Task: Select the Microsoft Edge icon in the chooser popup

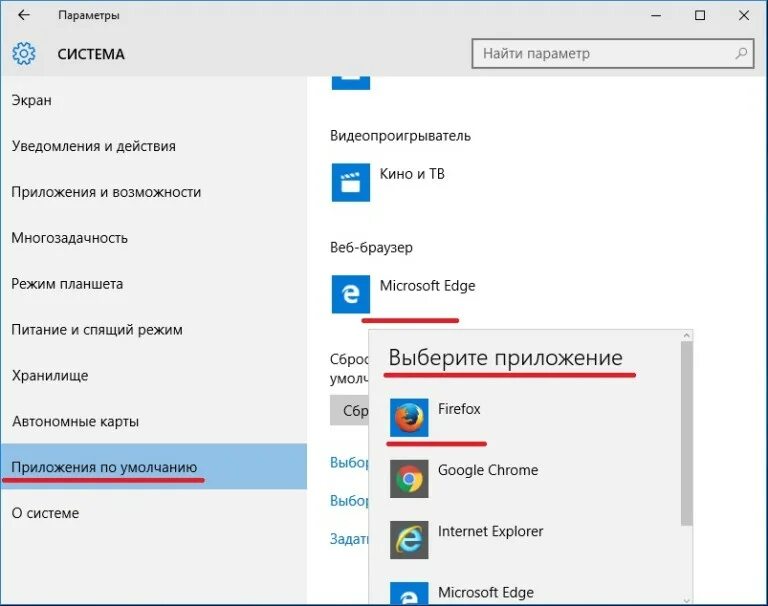Action: pos(409,593)
